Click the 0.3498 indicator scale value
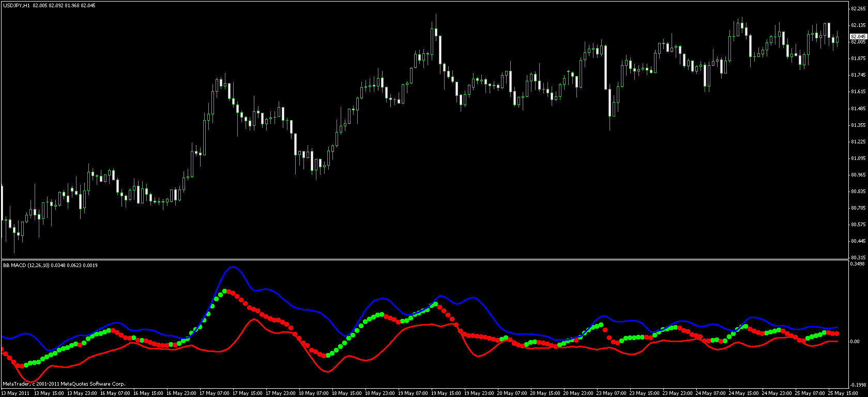 point(857,264)
